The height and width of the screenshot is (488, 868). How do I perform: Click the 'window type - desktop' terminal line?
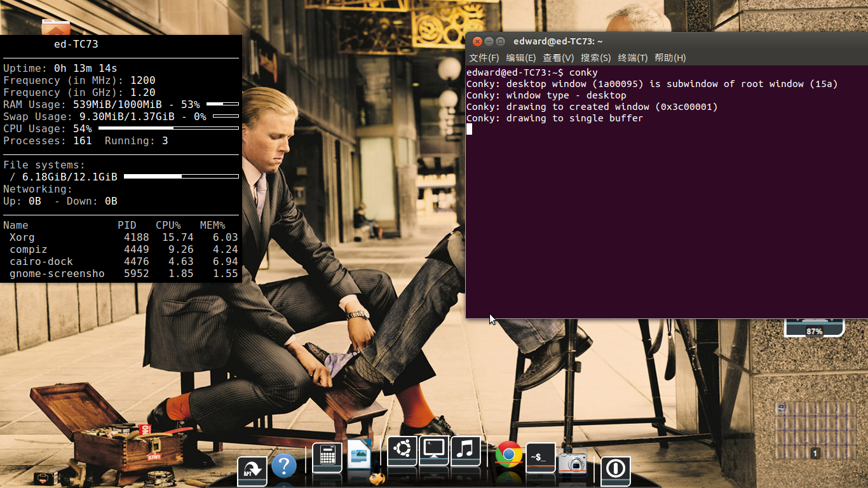click(x=546, y=95)
